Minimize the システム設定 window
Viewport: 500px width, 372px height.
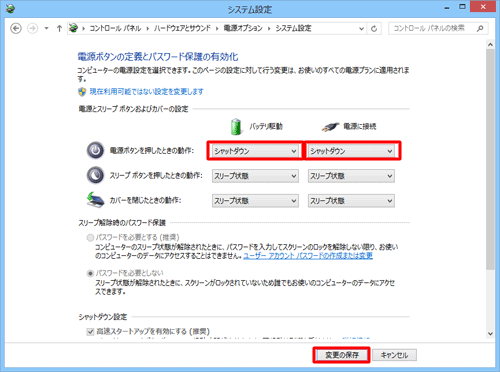(447, 7)
